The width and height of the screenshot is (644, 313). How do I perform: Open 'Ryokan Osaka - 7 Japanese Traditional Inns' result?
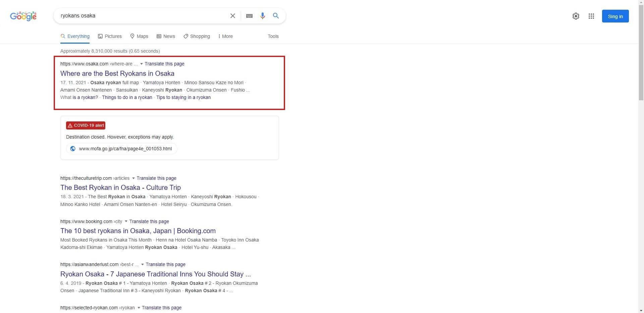pyautogui.click(x=156, y=274)
